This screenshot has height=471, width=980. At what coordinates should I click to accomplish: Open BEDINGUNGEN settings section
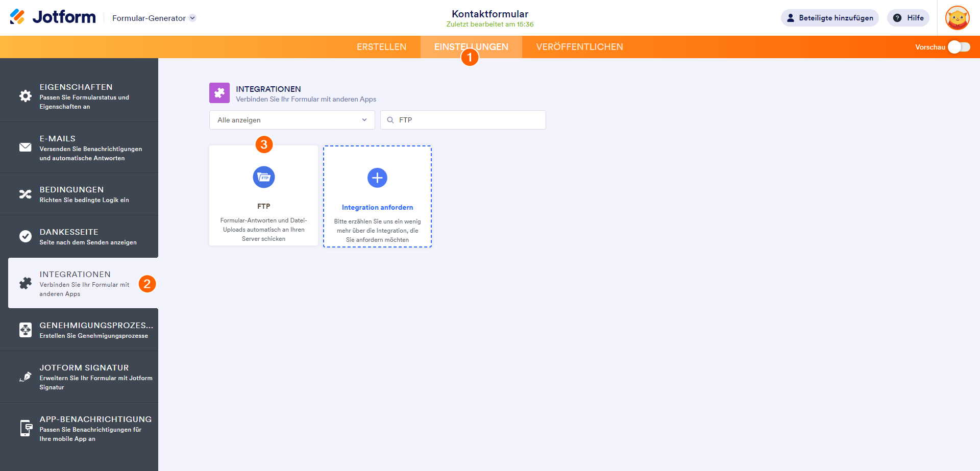tap(79, 194)
